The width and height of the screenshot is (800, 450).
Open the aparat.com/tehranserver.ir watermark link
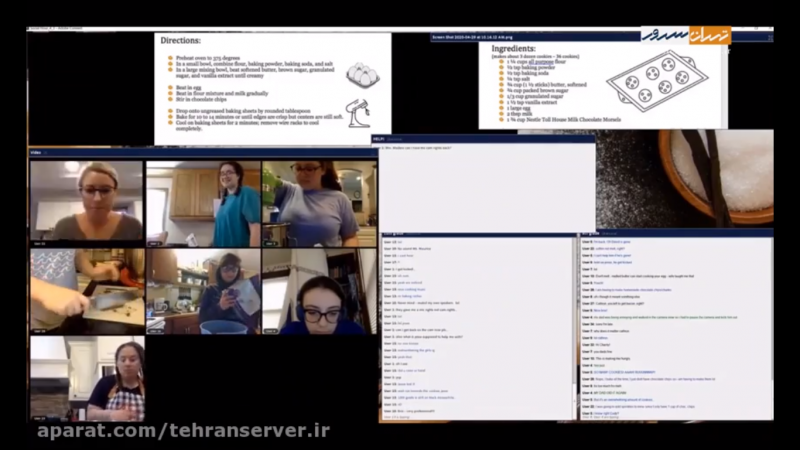tap(183, 431)
